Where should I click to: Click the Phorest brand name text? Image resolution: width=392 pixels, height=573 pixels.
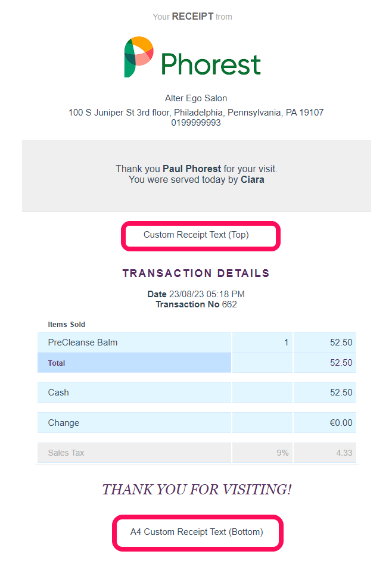coord(211,64)
